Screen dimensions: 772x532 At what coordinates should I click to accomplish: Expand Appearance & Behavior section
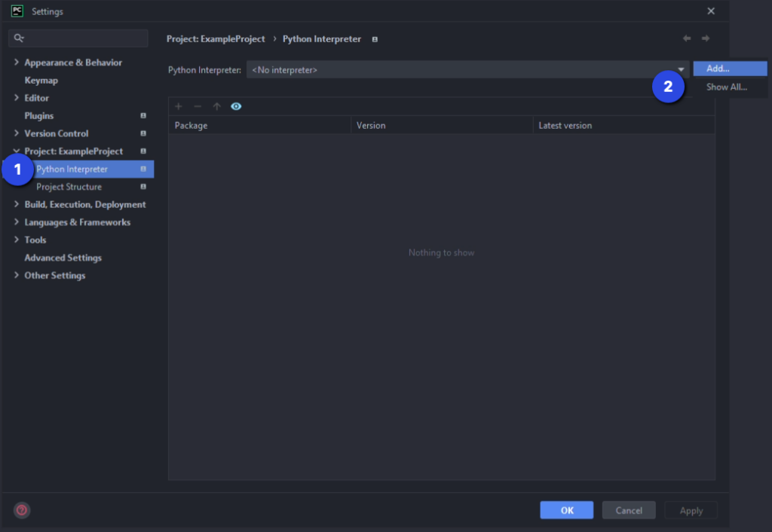pos(17,62)
